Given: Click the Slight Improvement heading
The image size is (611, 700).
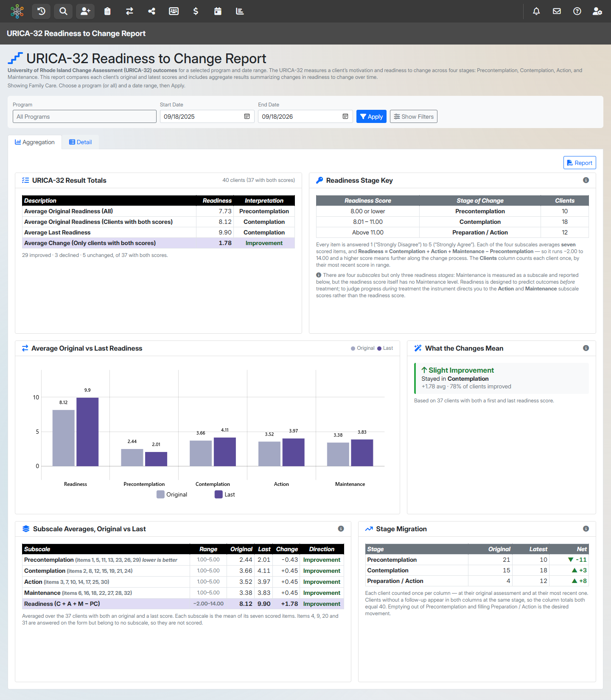Looking at the screenshot, I should (457, 370).
